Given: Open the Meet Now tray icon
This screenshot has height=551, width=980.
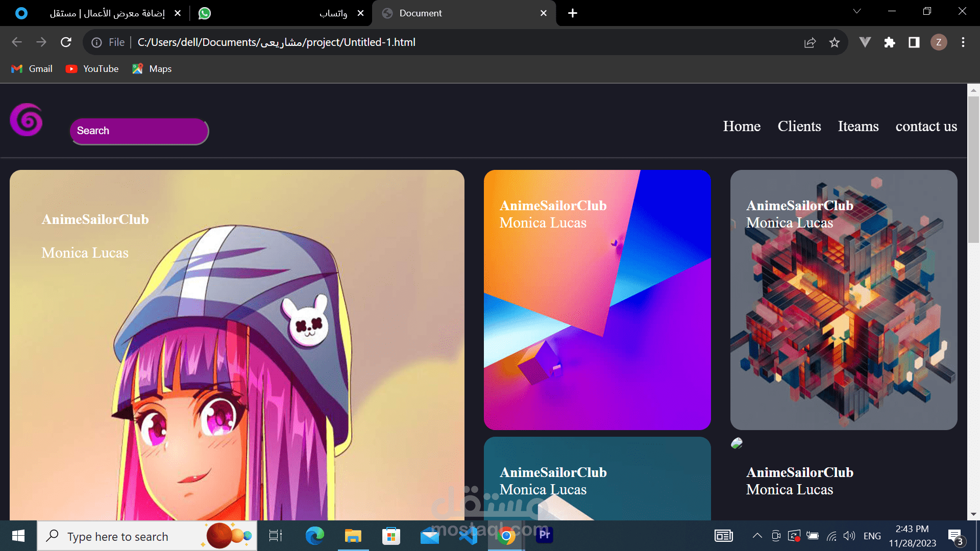Looking at the screenshot, I should click(776, 536).
